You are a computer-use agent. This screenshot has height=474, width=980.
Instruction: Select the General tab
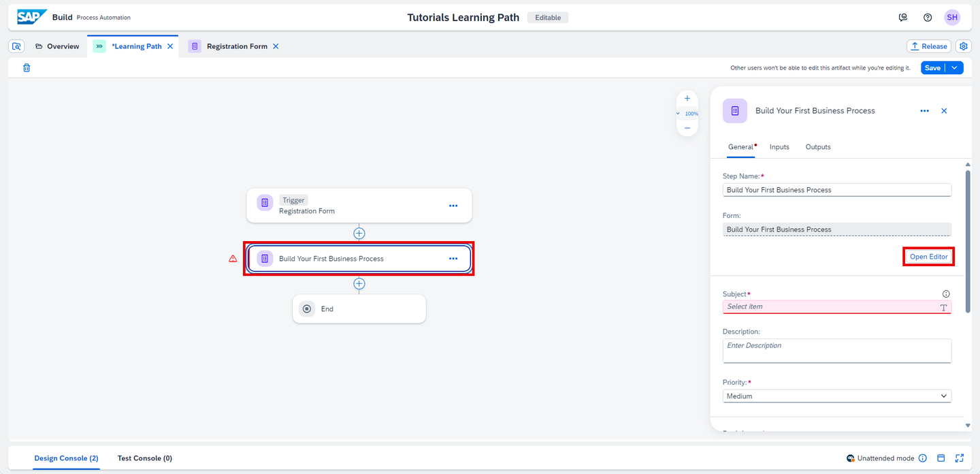coord(741,147)
